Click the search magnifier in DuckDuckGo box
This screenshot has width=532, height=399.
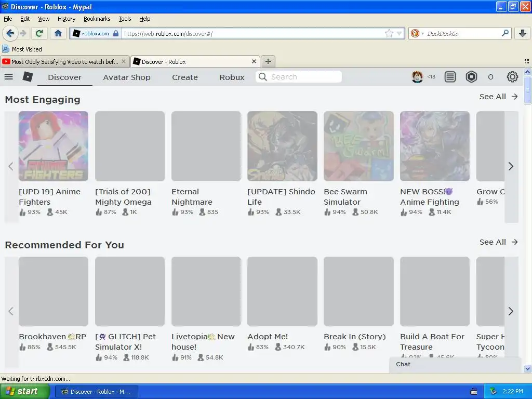tap(505, 33)
